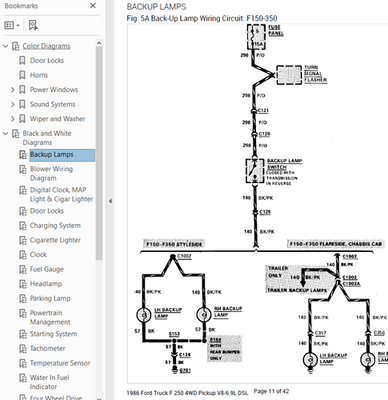The image size is (388, 400).
Task: Select Sound Systems bookmark
Action: click(x=52, y=104)
